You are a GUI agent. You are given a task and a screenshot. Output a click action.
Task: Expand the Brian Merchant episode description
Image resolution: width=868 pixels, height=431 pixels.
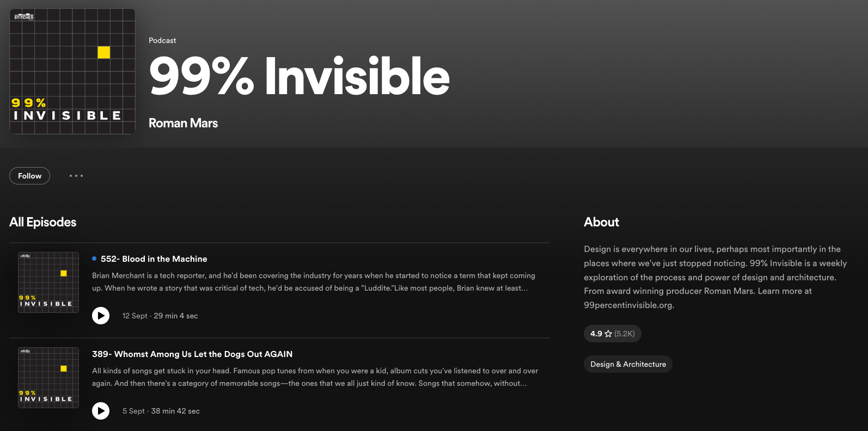(x=313, y=282)
